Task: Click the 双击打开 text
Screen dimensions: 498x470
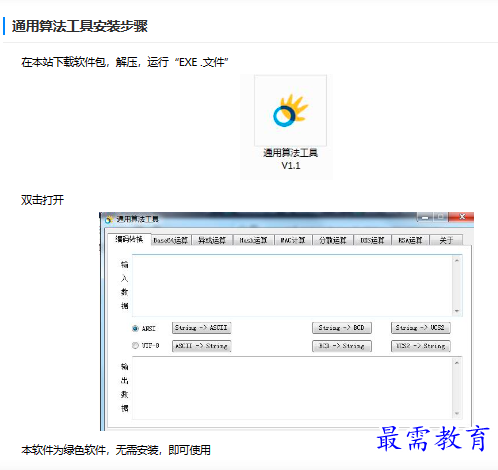Action: coord(42,200)
